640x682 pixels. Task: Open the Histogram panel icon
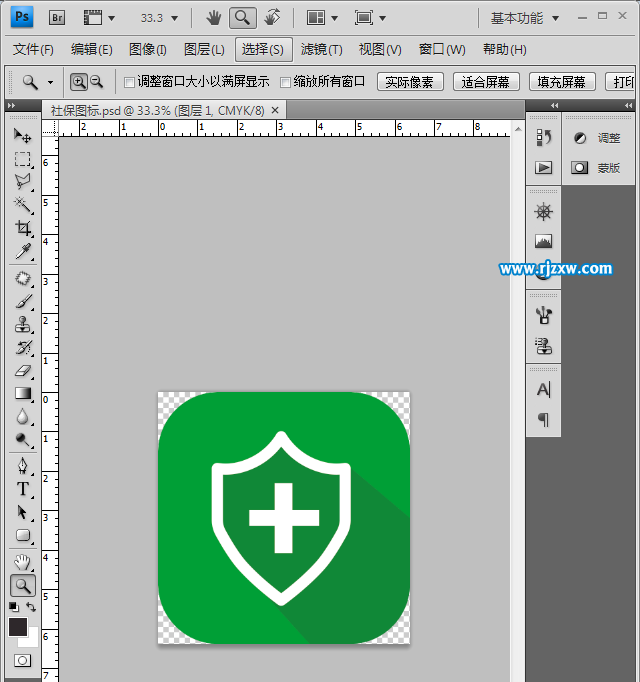(543, 241)
